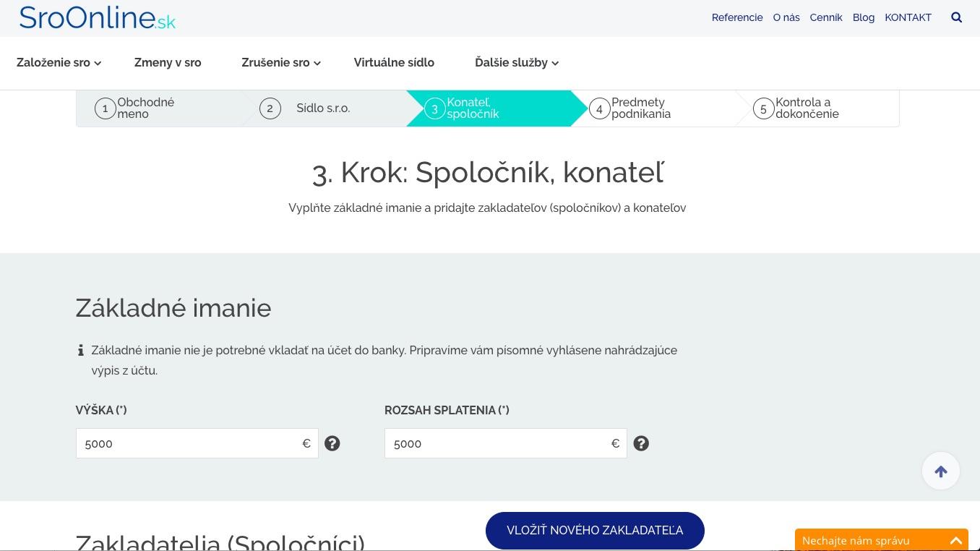Viewport: 980px width, 551px height.
Task: Click the SroOnline.sk logo
Action: [x=98, y=18]
